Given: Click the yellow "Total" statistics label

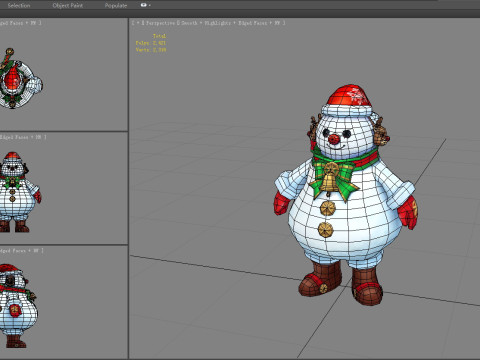Looking at the screenshot, I should click(x=159, y=36).
